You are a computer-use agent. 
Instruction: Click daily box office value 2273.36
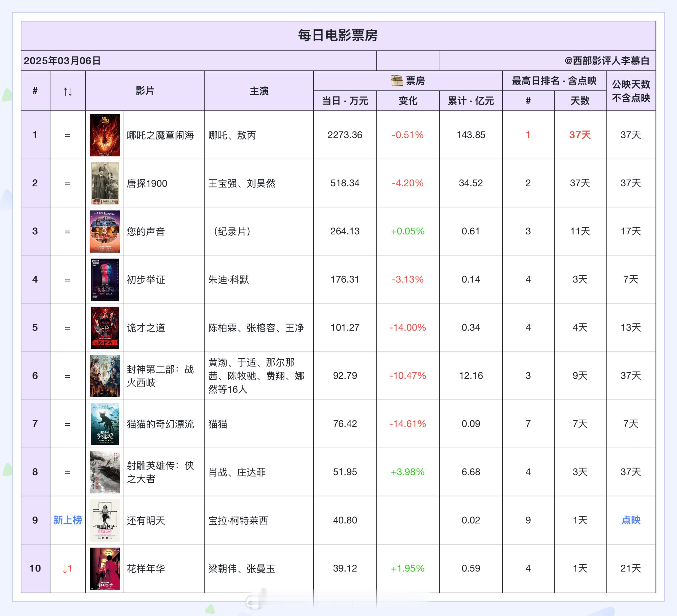345,135
